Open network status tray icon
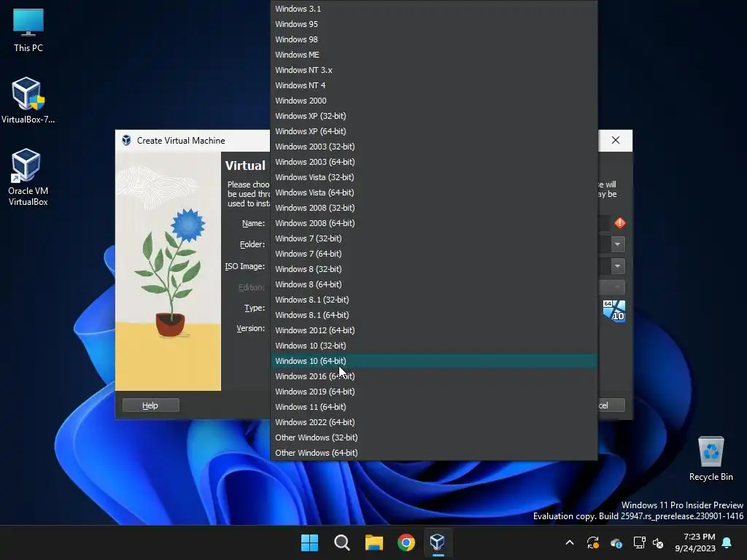This screenshot has height=560, width=747. tap(639, 542)
